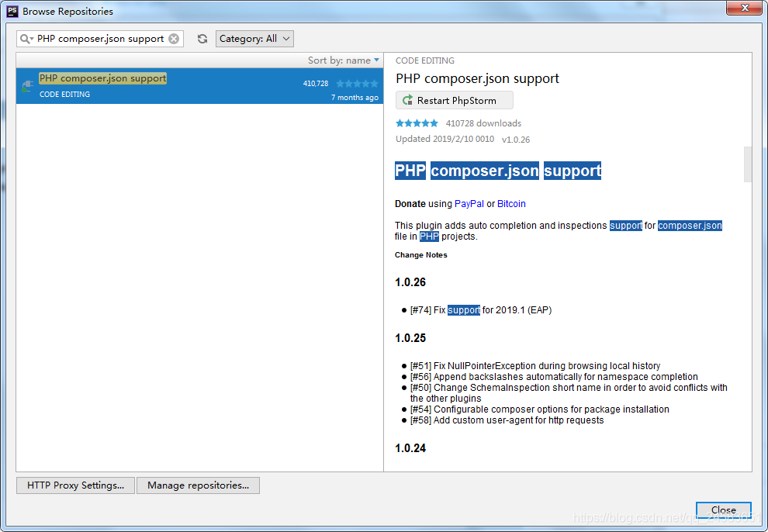Click the 'Change Notes' heading
The width and height of the screenshot is (768, 532).
[x=420, y=255]
